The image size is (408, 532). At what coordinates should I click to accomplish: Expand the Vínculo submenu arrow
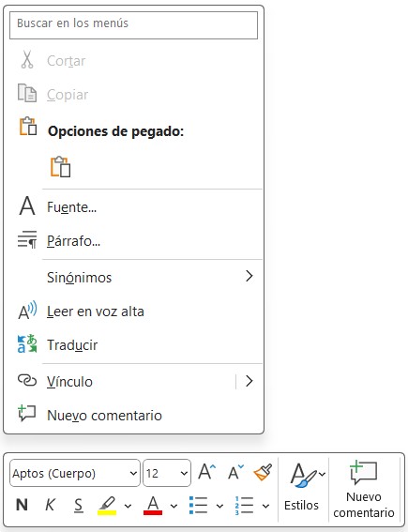249,381
